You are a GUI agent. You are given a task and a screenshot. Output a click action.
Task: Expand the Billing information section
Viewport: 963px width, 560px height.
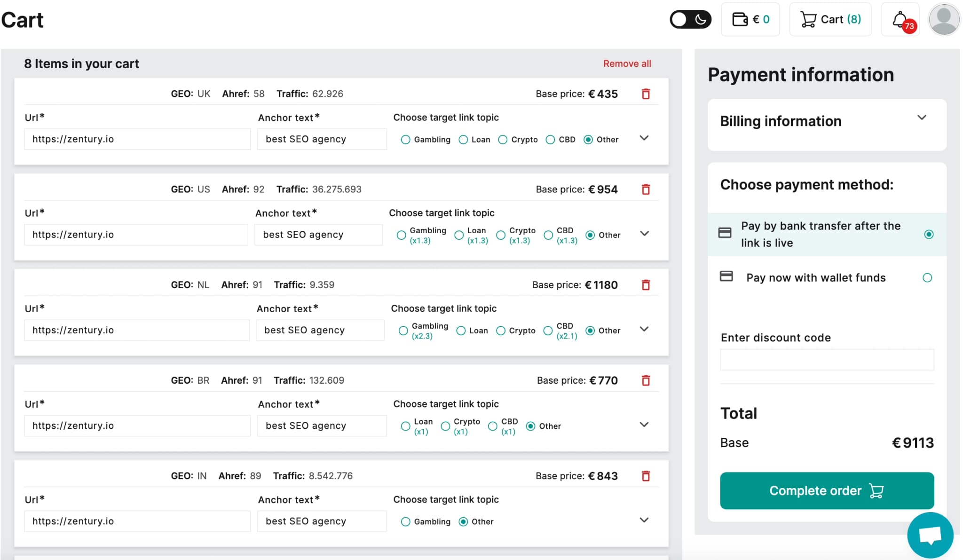coord(921,118)
